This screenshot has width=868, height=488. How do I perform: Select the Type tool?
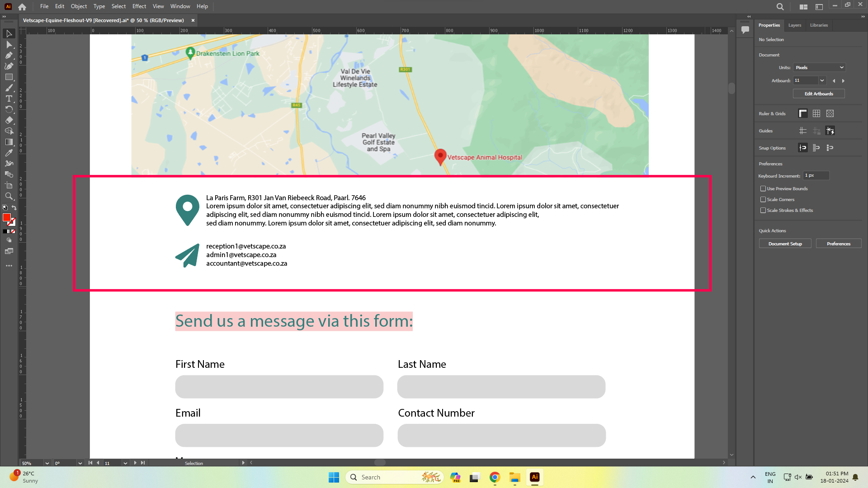(x=9, y=99)
